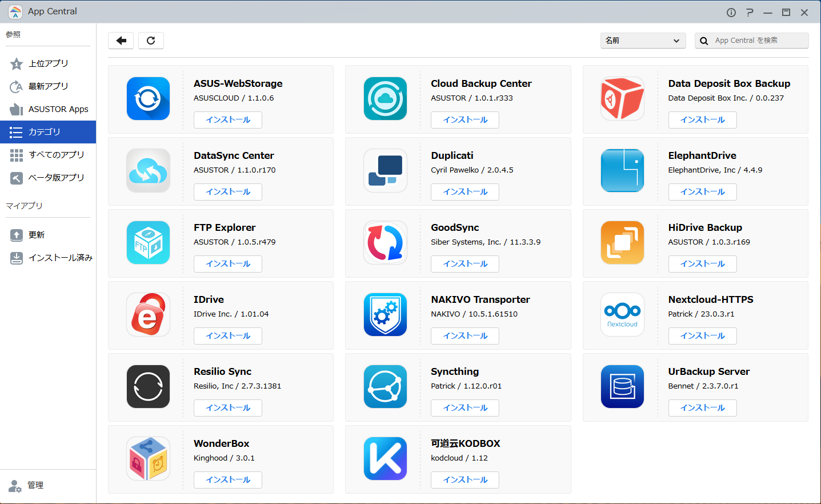Install Data Deposit Box Backup

[703, 120]
